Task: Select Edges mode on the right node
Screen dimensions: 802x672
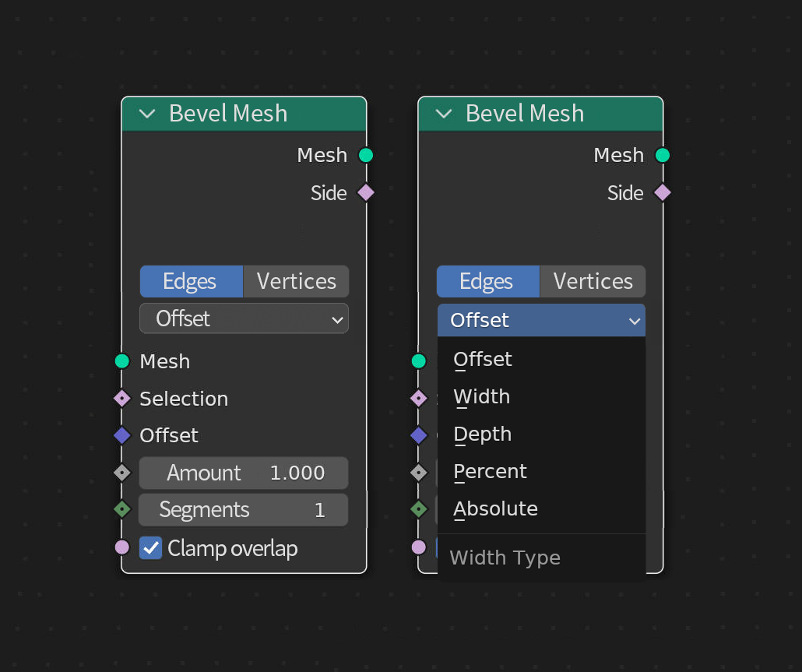Action: click(488, 281)
